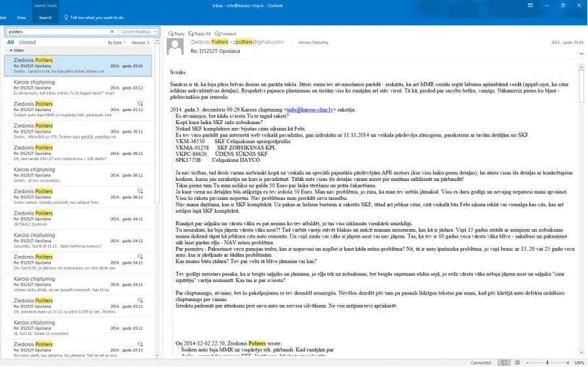This screenshot has width=588, height=367.
Task: Click reading pane scrollbar up arrow
Action: pyautogui.click(x=581, y=67)
